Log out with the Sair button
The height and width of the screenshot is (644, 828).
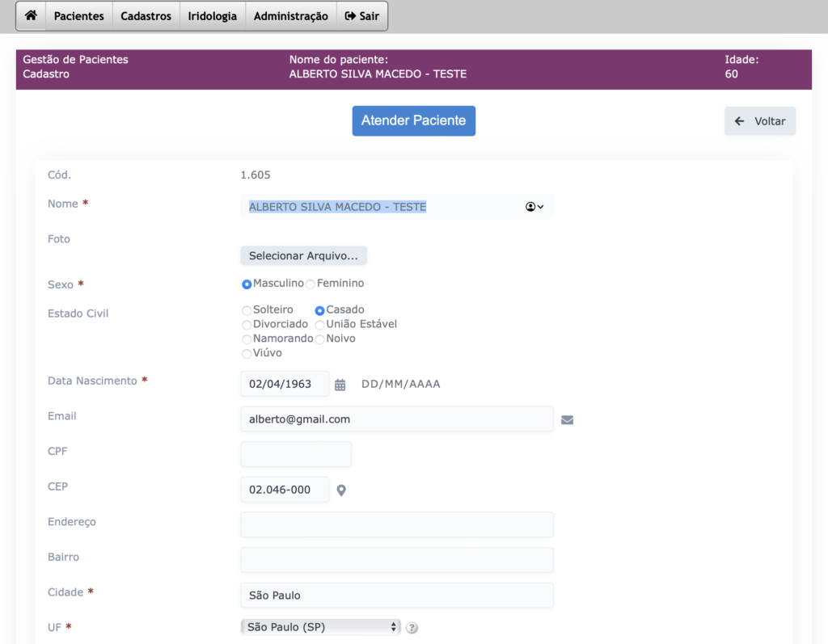click(x=361, y=16)
